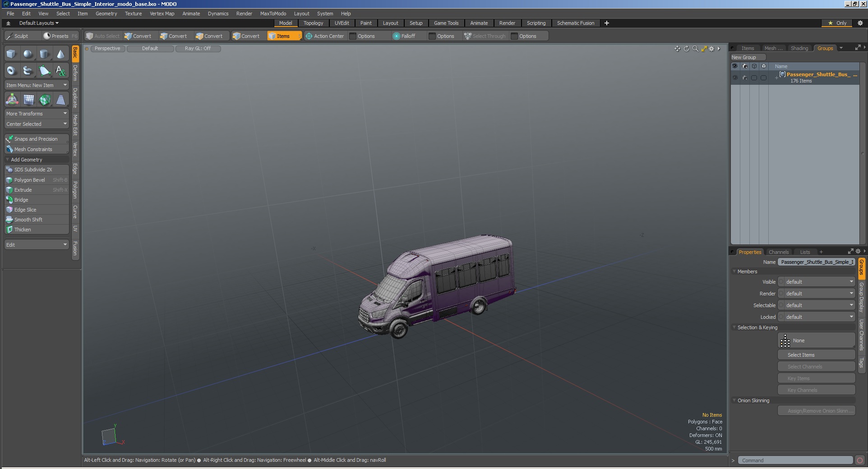Toggle the Only star button
Screen dimensions: 868x469
coord(837,23)
